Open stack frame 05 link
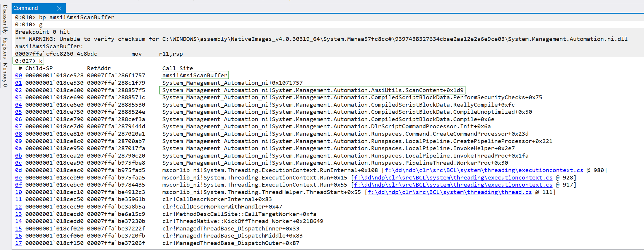This screenshot has width=644, height=250. [18, 112]
